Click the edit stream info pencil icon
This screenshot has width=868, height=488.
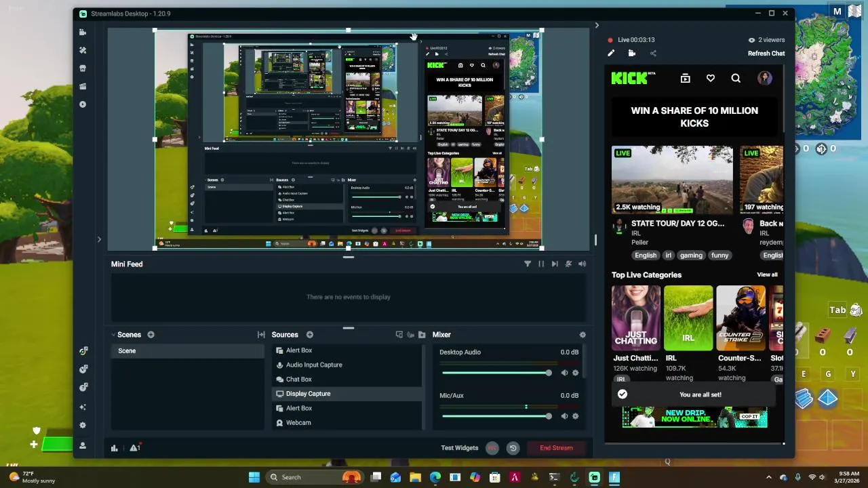[611, 54]
